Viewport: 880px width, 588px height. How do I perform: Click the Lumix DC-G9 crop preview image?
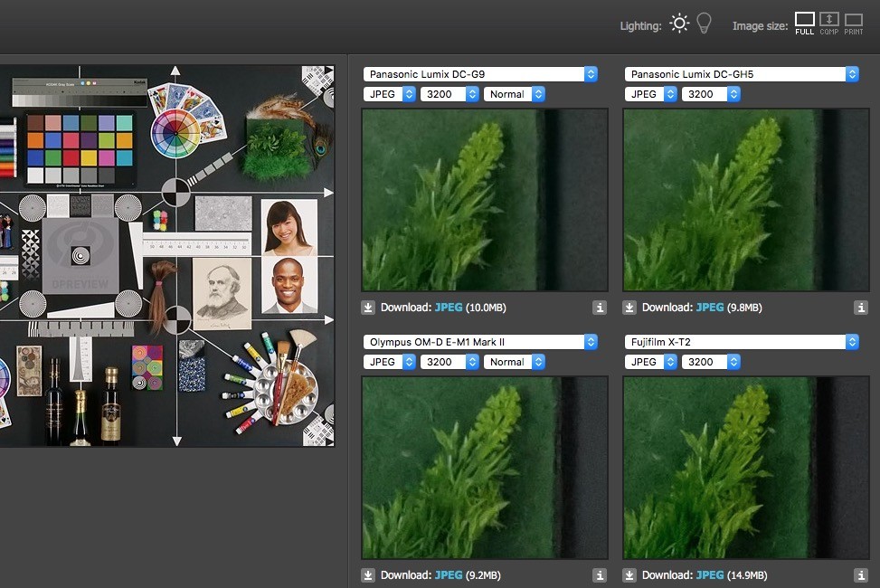pos(485,200)
